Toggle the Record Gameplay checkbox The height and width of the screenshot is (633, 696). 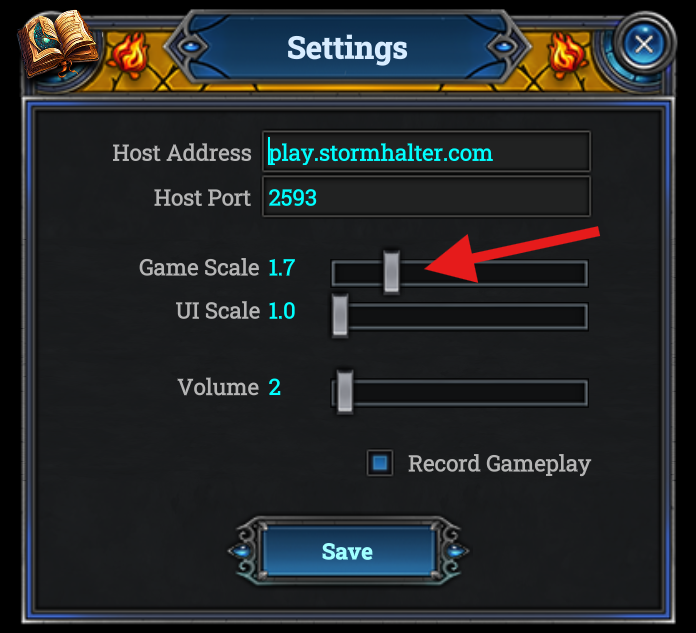[x=380, y=463]
